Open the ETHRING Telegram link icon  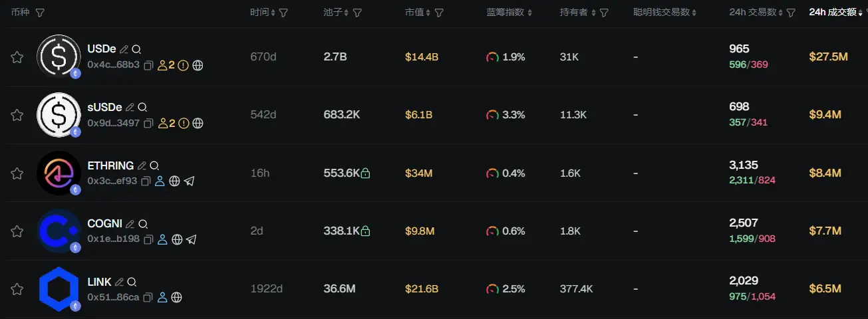click(x=190, y=181)
